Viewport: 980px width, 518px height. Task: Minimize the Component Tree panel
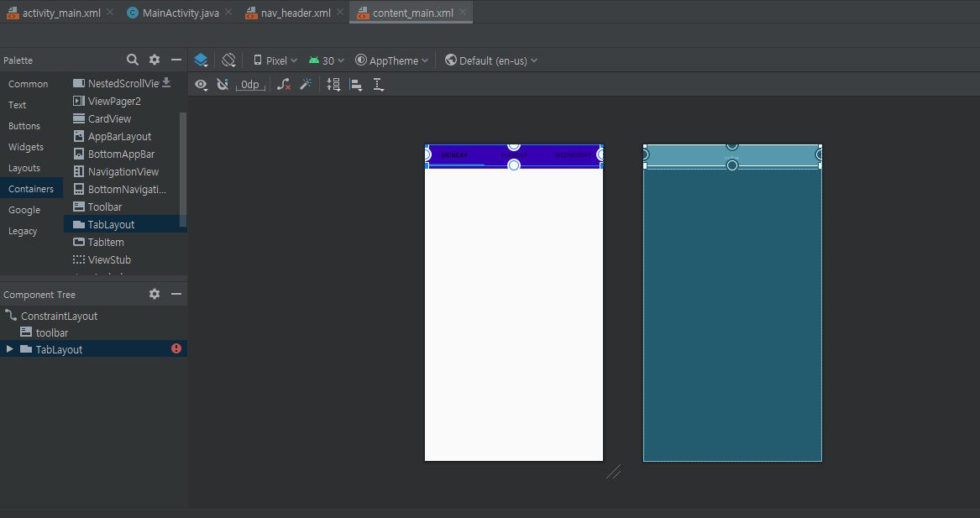pos(176,294)
